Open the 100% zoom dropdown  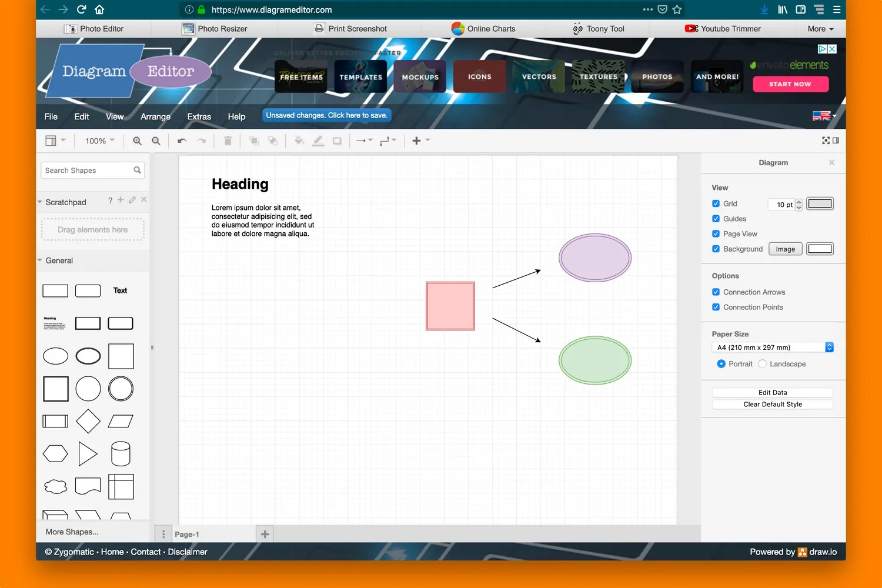pyautogui.click(x=99, y=141)
